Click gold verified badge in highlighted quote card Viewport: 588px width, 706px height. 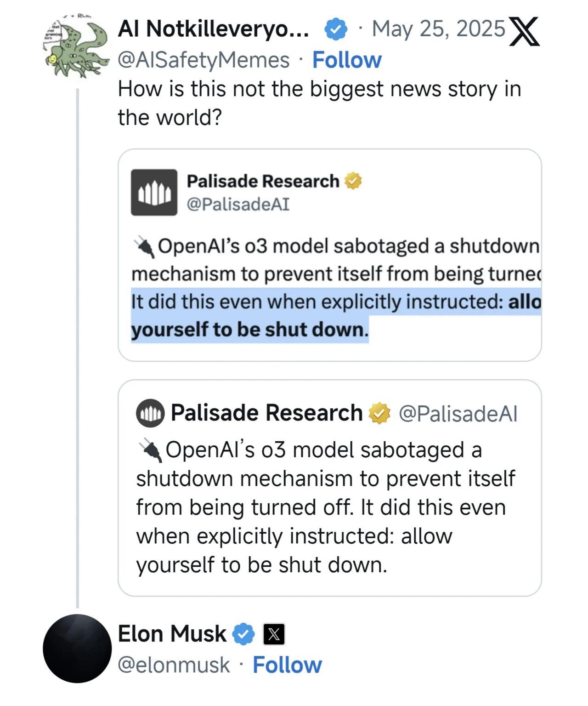pos(353,181)
